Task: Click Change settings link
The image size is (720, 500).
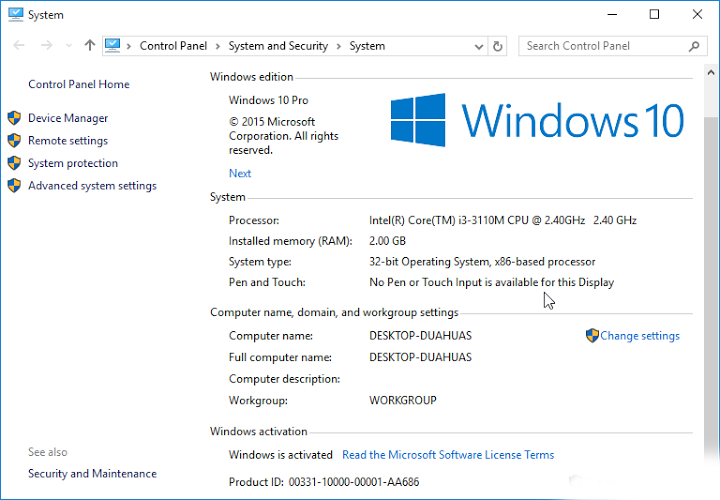Action: point(640,336)
